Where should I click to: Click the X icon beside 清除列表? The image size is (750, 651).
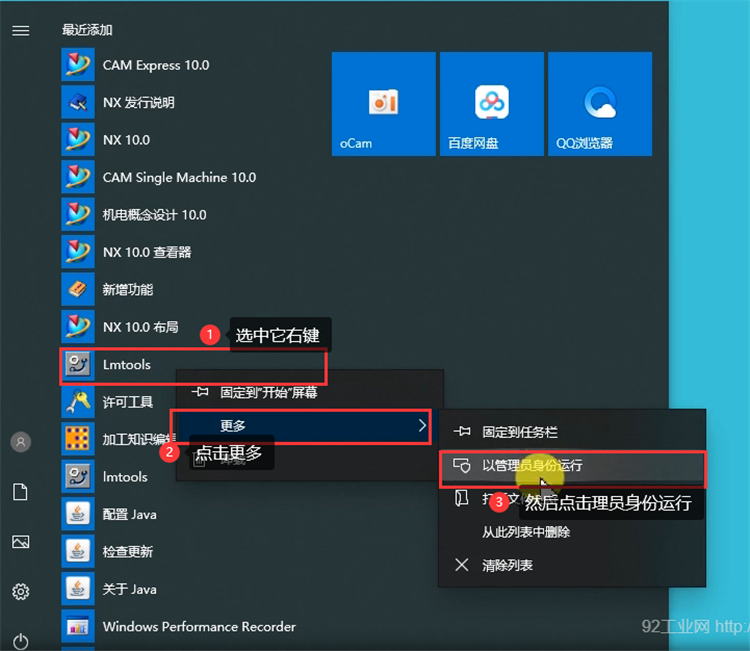(462, 565)
